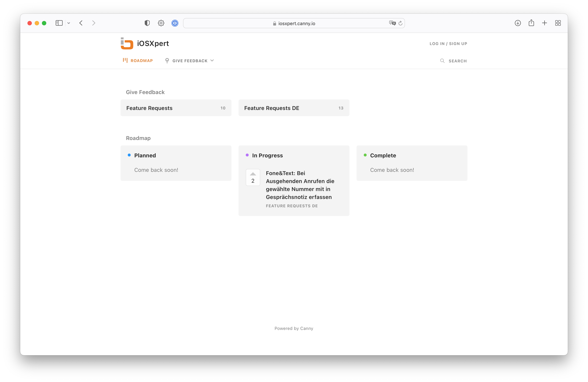This screenshot has width=588, height=382.
Task: Click the Feature Requests DE count 13
Action: click(341, 108)
